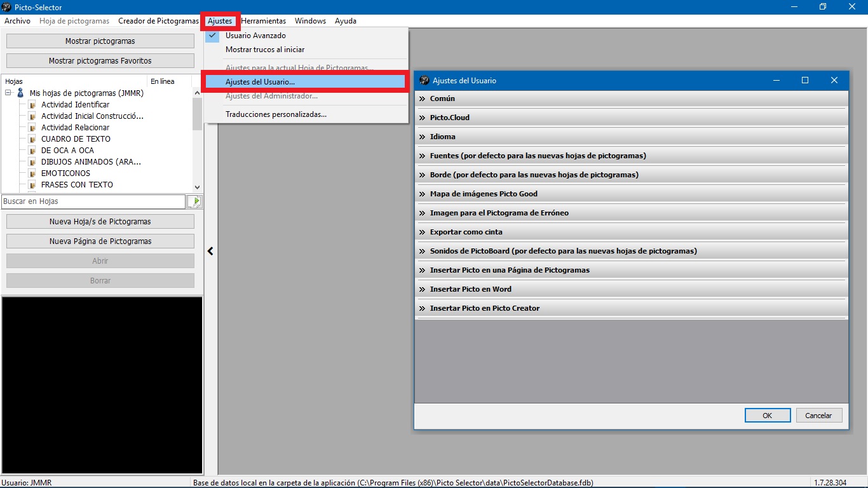Open the Creador de Pictogramas menu
Screen dimensions: 868x488
click(x=158, y=21)
